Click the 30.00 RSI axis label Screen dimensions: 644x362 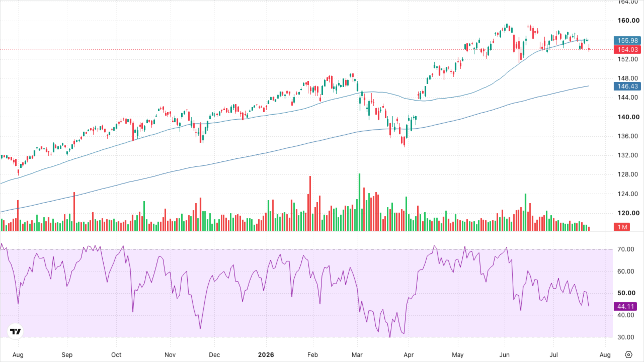click(x=626, y=337)
